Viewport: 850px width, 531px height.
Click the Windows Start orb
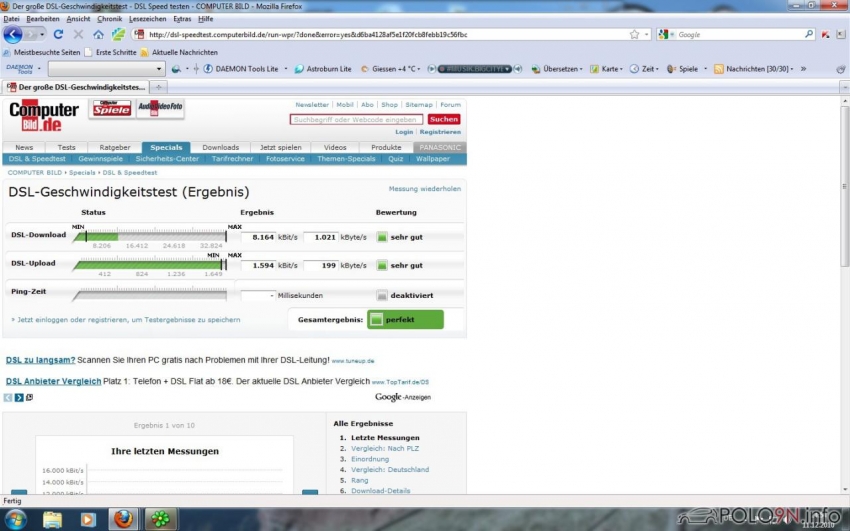click(x=17, y=519)
